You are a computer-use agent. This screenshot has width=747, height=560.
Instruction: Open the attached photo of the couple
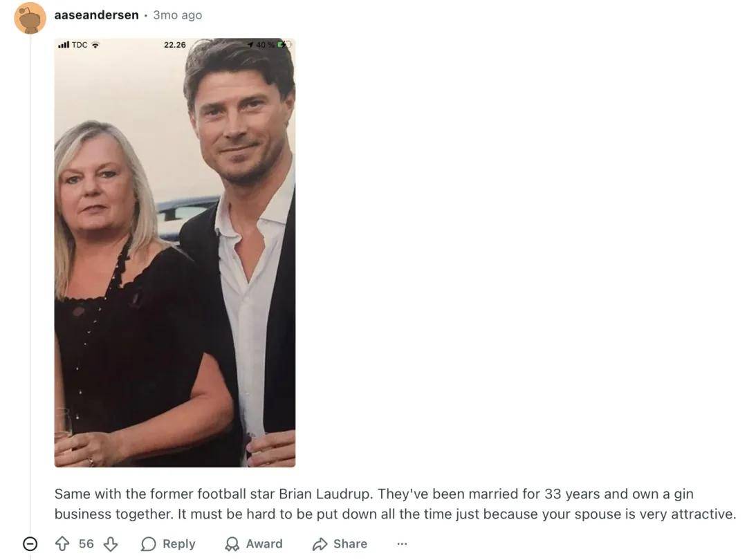(x=175, y=252)
